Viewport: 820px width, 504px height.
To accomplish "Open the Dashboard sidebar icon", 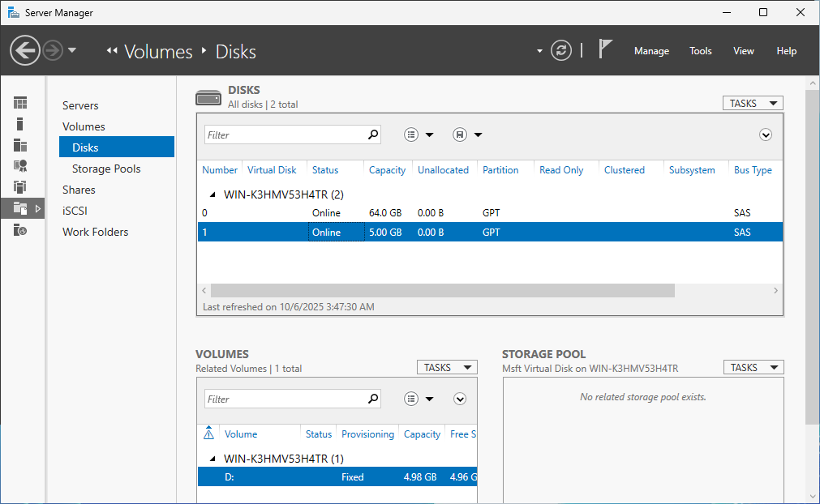I will click(x=20, y=103).
